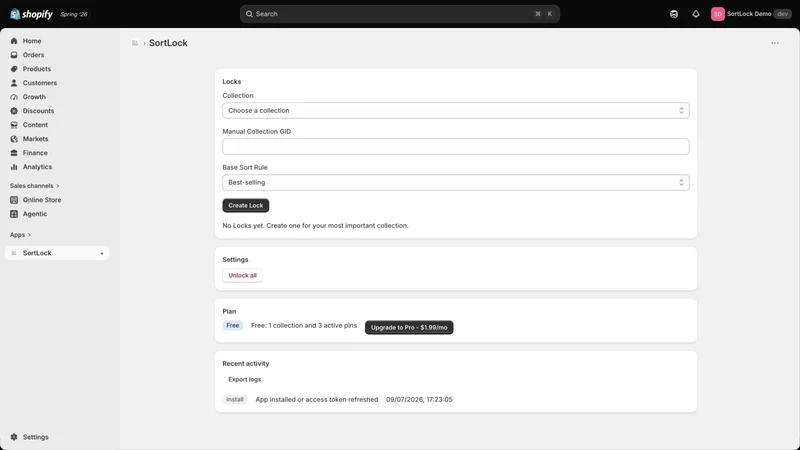
Task: Open the SortLock Demo account menu
Action: pos(751,14)
